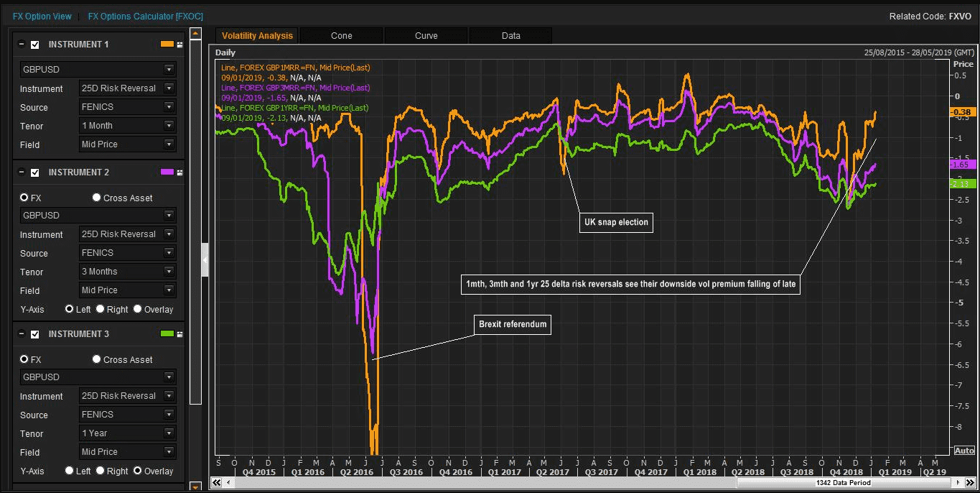Click purple -1.65 price tag on axis
This screenshot has height=493, width=980.
click(962, 165)
